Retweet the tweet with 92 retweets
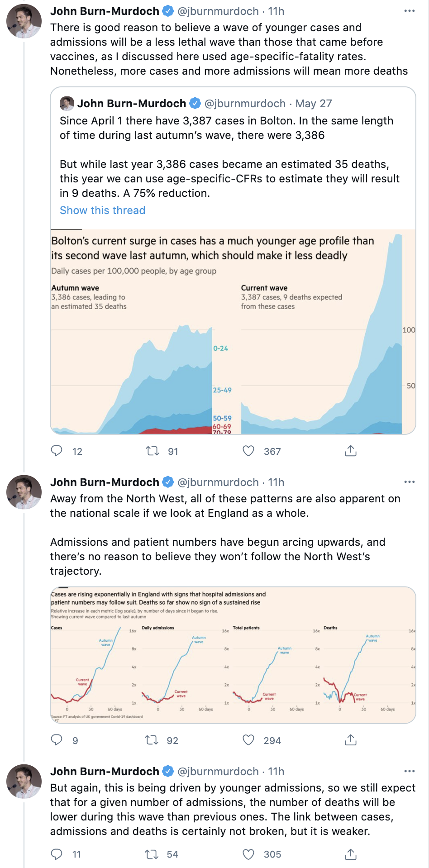 coord(151,740)
